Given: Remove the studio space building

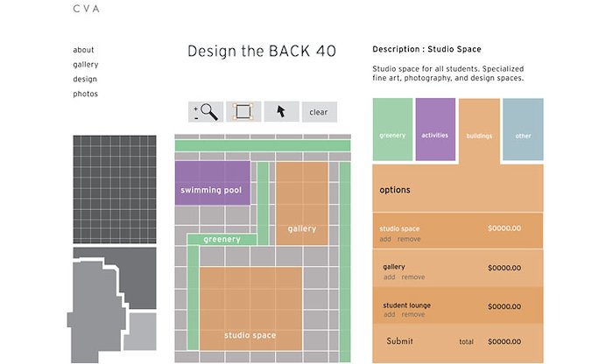Looking at the screenshot, I should tap(409, 239).
